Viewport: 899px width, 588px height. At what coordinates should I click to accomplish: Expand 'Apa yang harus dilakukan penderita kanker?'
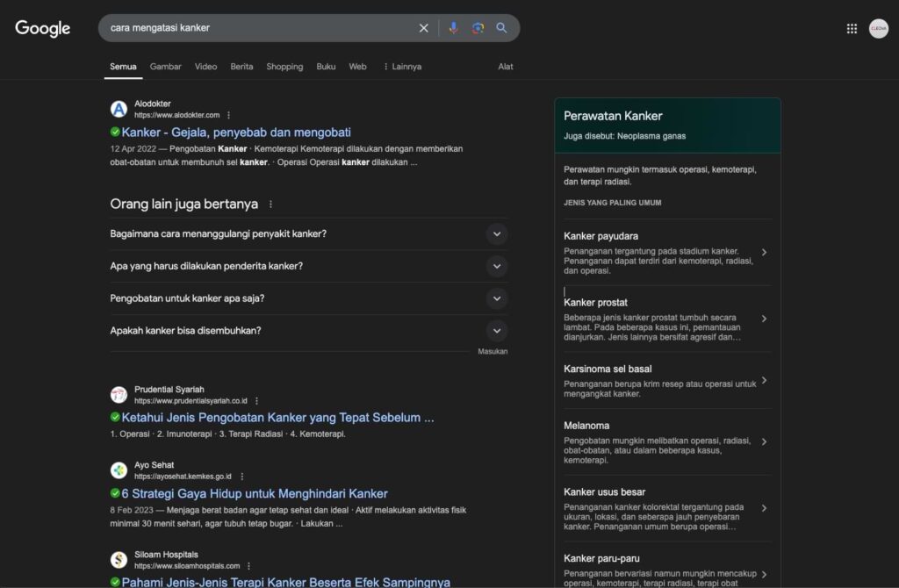[x=308, y=266]
